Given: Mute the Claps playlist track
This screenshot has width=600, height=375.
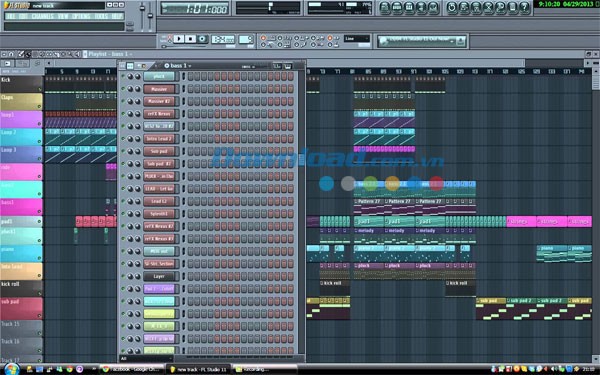Looking at the screenshot, I should (x=39, y=106).
